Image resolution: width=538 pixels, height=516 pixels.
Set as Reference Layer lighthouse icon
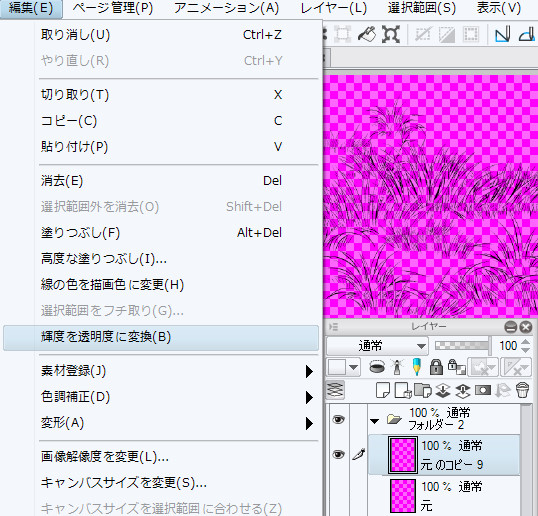(397, 367)
